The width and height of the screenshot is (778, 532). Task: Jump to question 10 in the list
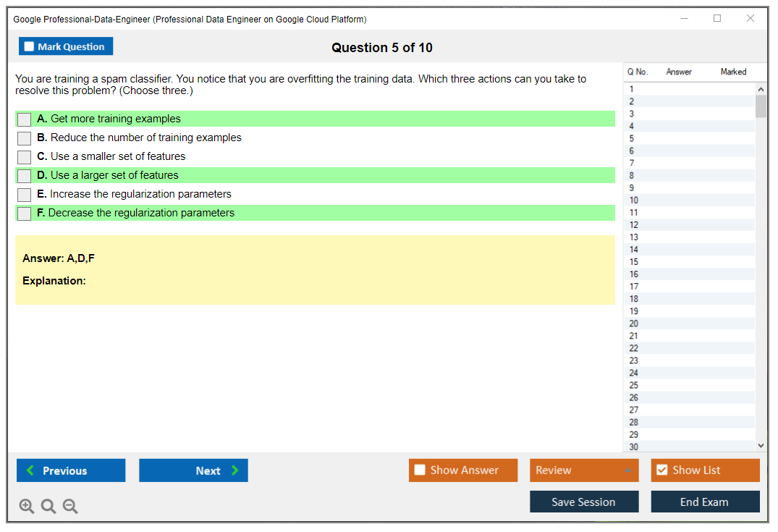coord(634,200)
